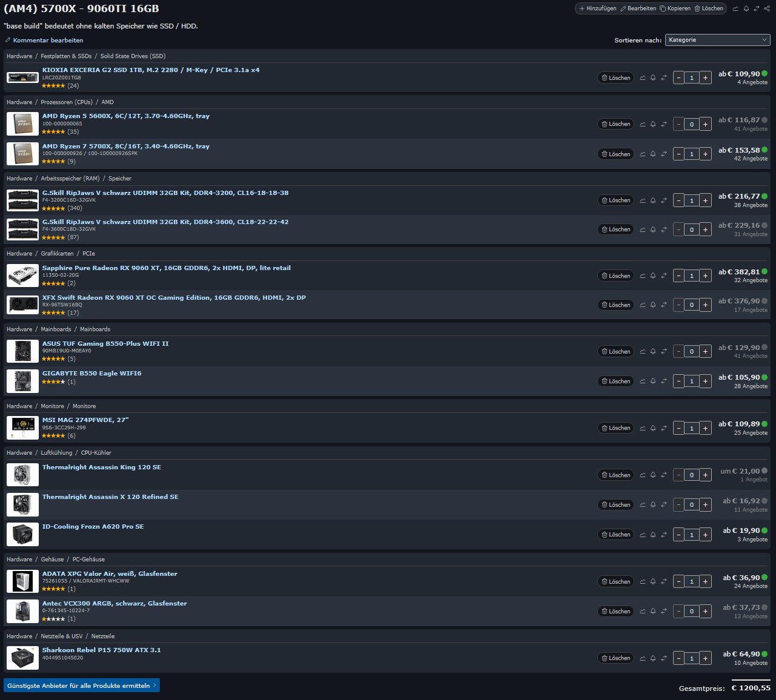The image size is (776, 700).
Task: Open the Sortieren nach Kategorie dropdown
Action: 717,40
